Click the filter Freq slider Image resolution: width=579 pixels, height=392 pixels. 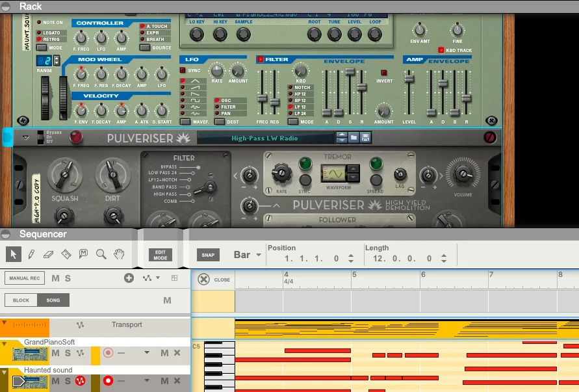(x=262, y=98)
